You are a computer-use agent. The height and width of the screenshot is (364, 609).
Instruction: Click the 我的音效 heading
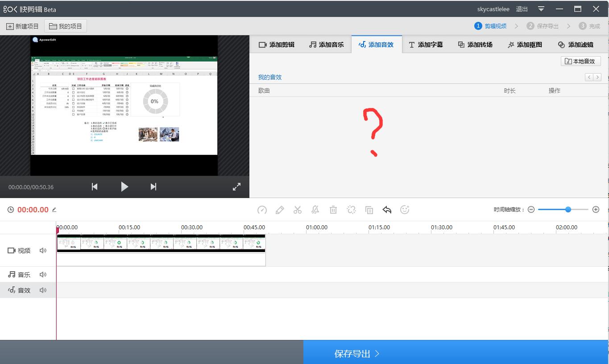click(270, 77)
